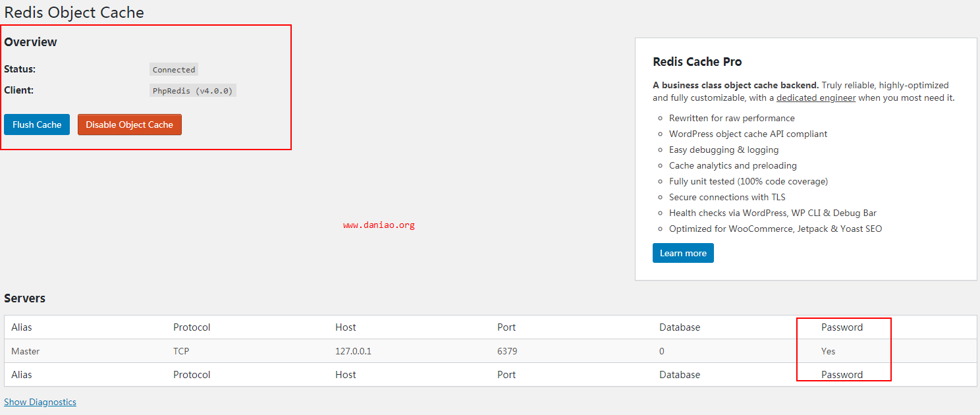Image resolution: width=980 pixels, height=415 pixels.
Task: Click "WordPress object cache API compliant" bullet
Action: [x=748, y=134]
